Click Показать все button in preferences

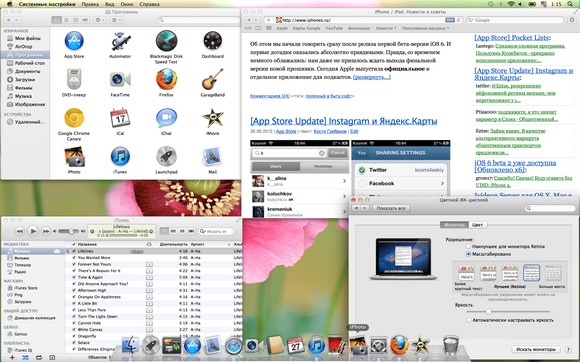[391, 208]
